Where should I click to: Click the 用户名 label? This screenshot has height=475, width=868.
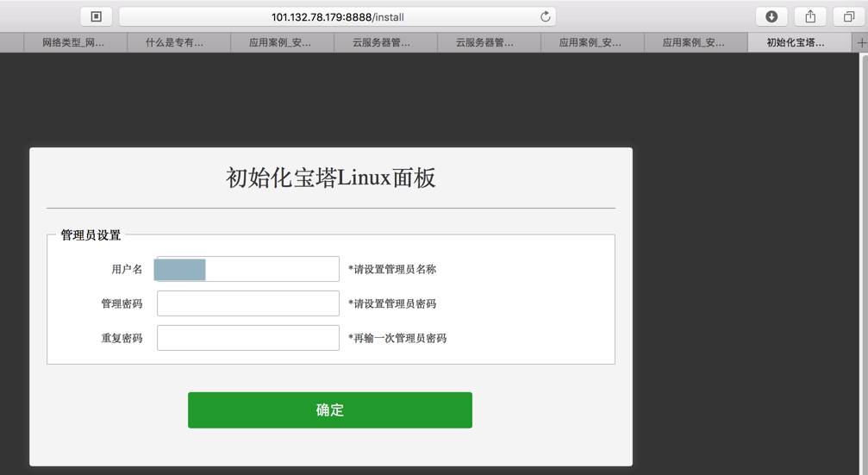pyautogui.click(x=127, y=269)
